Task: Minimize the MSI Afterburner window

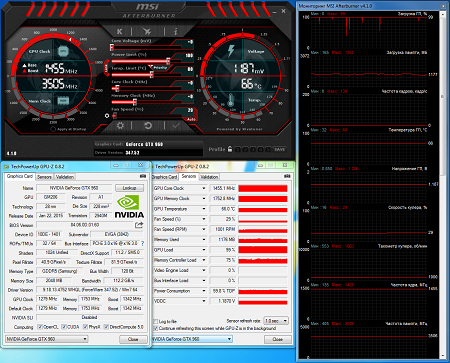Action: tap(274, 12)
